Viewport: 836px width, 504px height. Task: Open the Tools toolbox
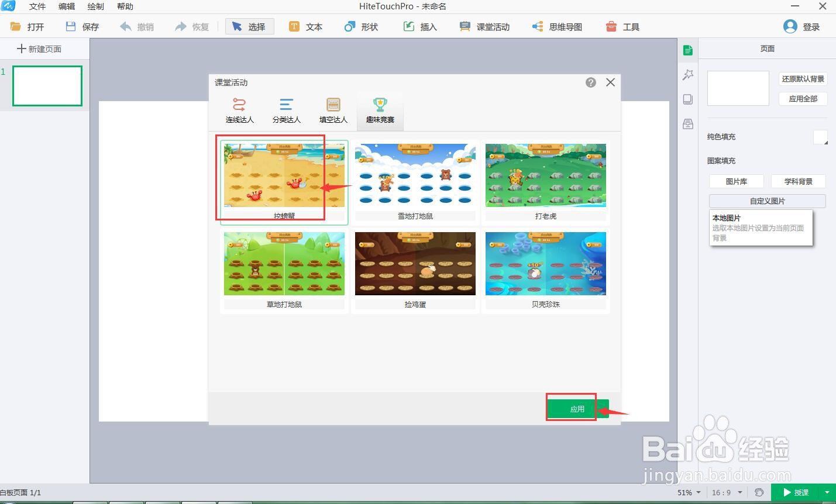point(622,27)
